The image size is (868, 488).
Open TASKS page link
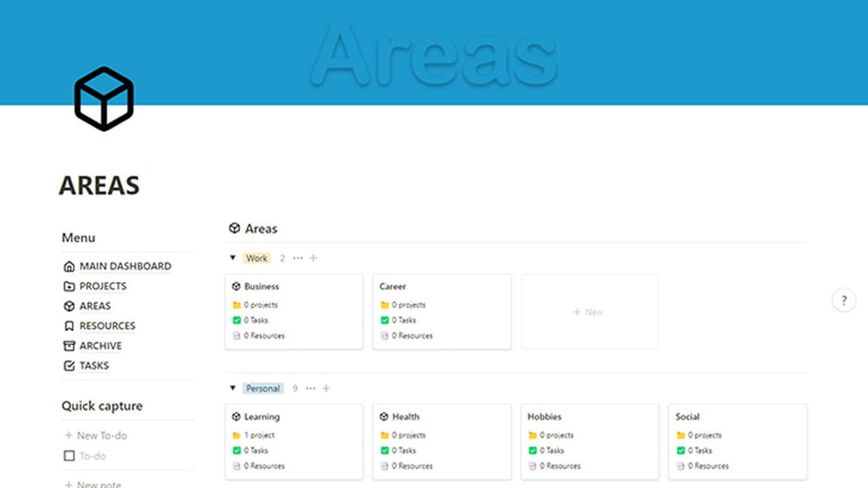click(x=94, y=365)
